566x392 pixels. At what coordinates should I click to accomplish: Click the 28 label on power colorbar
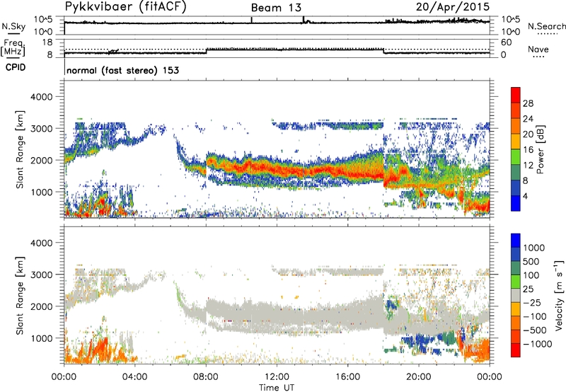pyautogui.click(x=528, y=103)
